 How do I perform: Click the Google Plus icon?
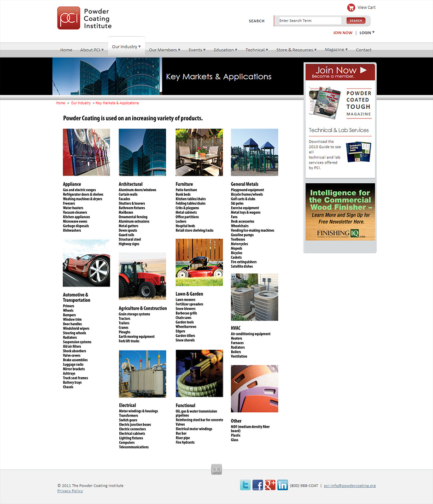[270, 485]
